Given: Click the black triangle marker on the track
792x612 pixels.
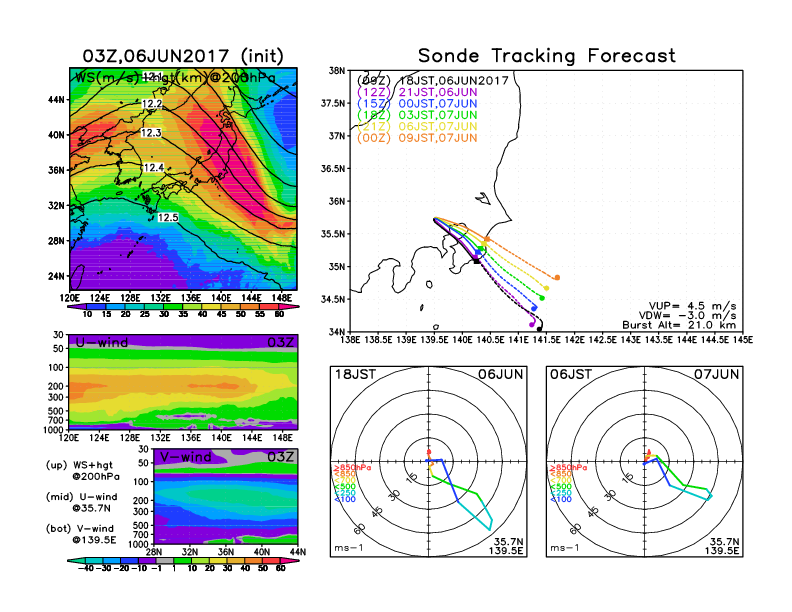Looking at the screenshot, I should tap(476, 260).
